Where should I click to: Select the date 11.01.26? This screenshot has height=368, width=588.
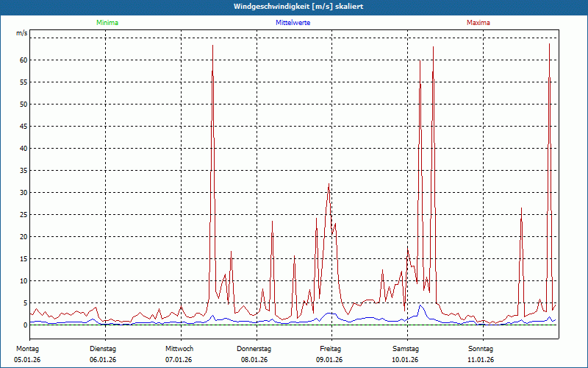[x=481, y=360]
